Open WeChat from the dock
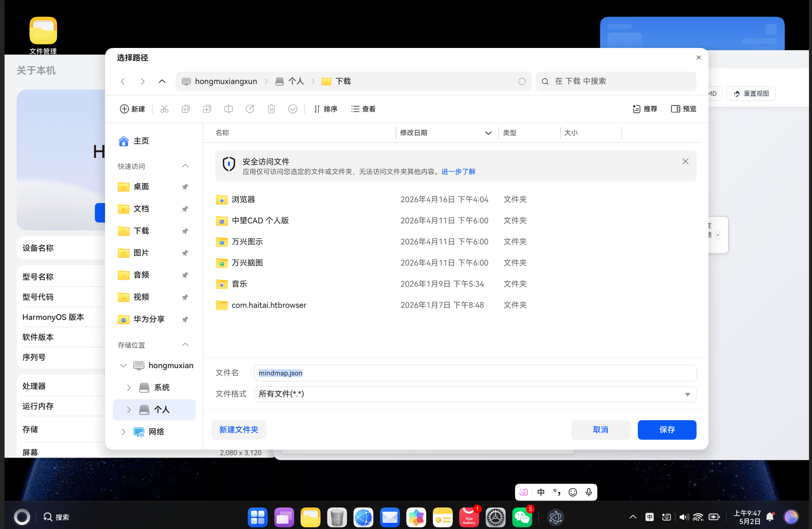The image size is (812, 529). tap(522, 517)
